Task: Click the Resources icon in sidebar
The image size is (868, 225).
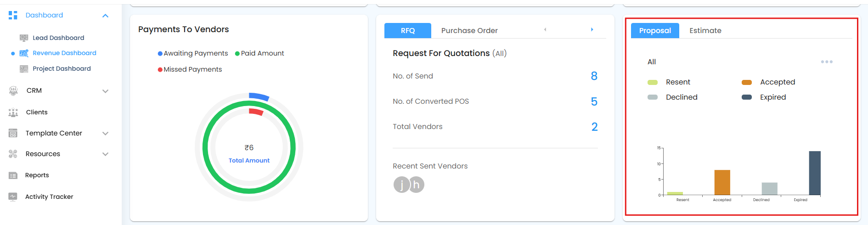Action: coord(13,154)
